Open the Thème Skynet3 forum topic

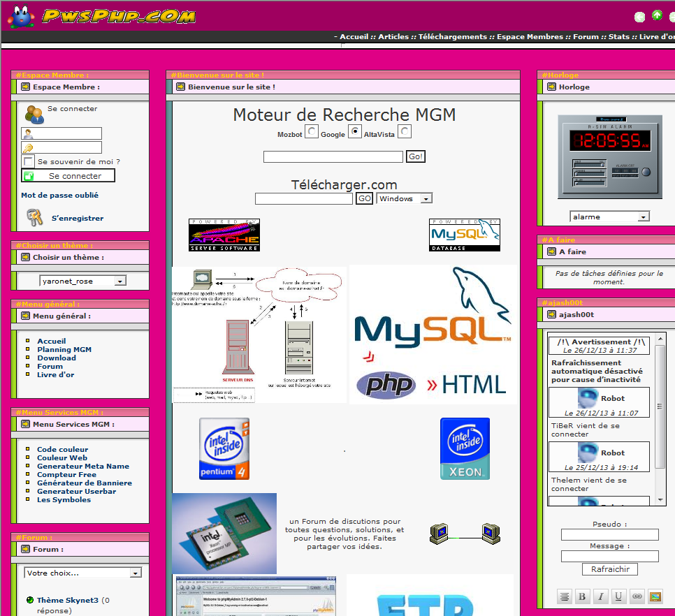click(68, 600)
